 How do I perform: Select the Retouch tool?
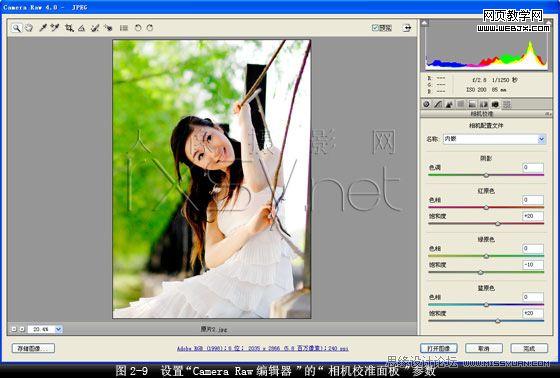pyautogui.click(x=95, y=28)
